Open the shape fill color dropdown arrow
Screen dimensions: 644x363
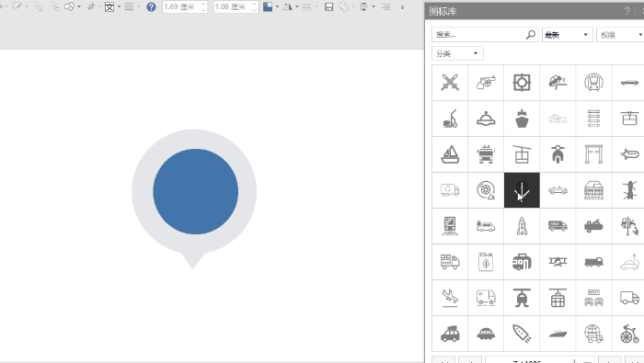pos(277,7)
